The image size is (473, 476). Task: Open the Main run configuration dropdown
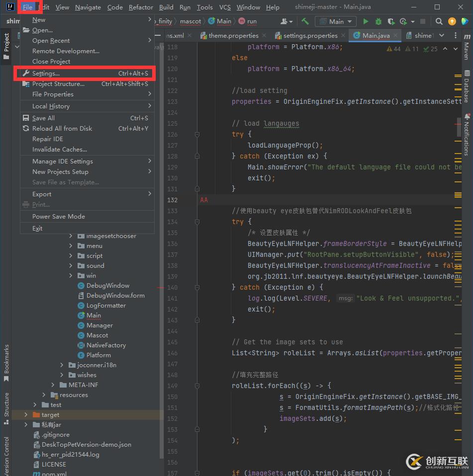(x=335, y=21)
